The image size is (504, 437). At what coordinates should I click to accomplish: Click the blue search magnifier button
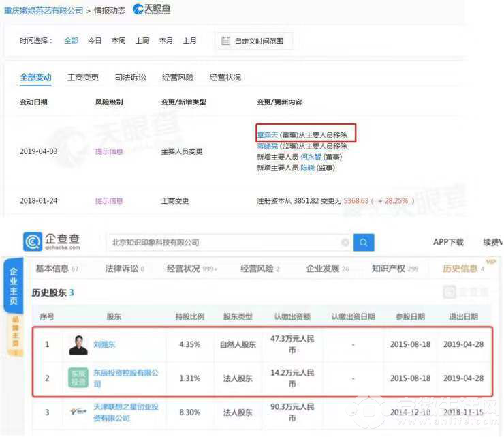(x=364, y=242)
